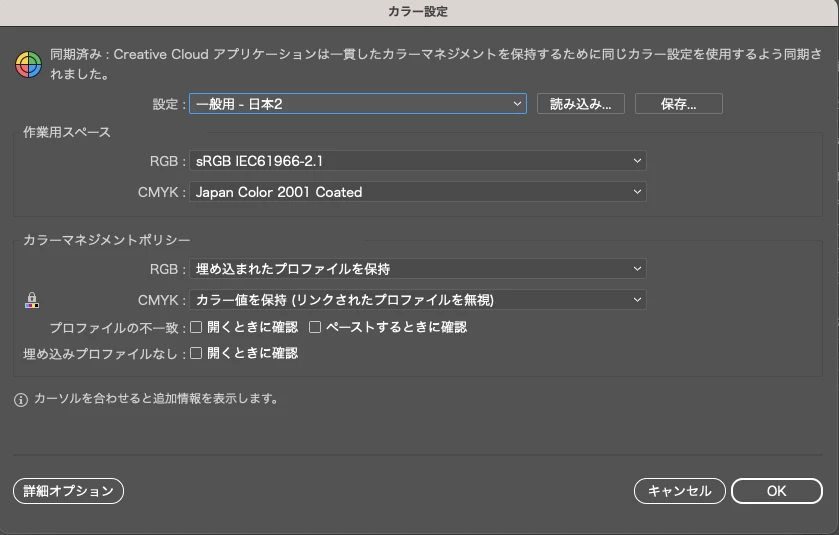839x535 pixels.
Task: Click the キャンセル button
Action: coord(680,491)
